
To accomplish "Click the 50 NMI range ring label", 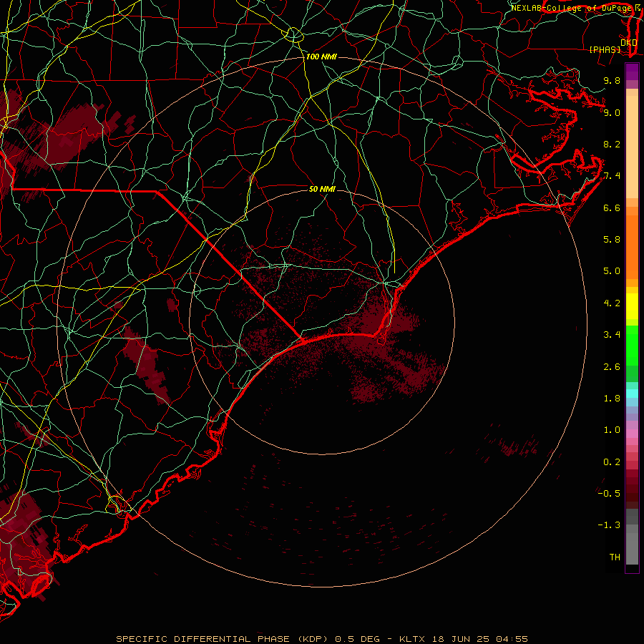I will pos(322,189).
